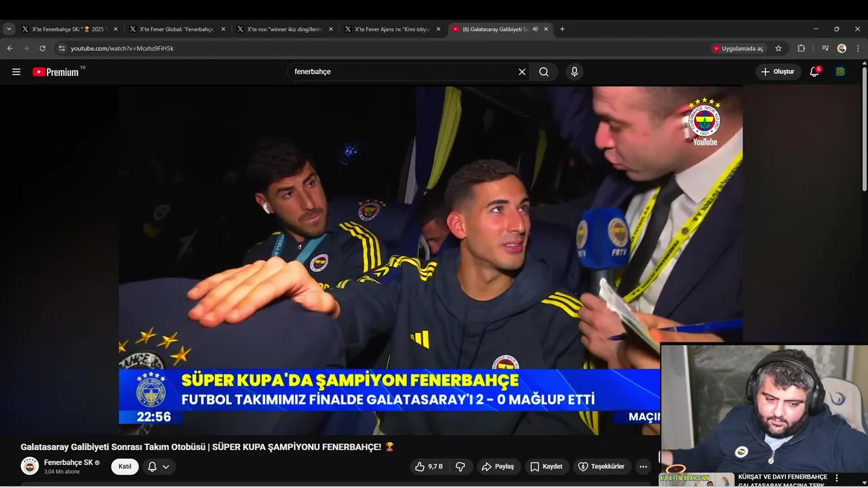This screenshot has width=868, height=488.
Task: Close the X'te Fener Ajans tab
Action: tap(438, 29)
